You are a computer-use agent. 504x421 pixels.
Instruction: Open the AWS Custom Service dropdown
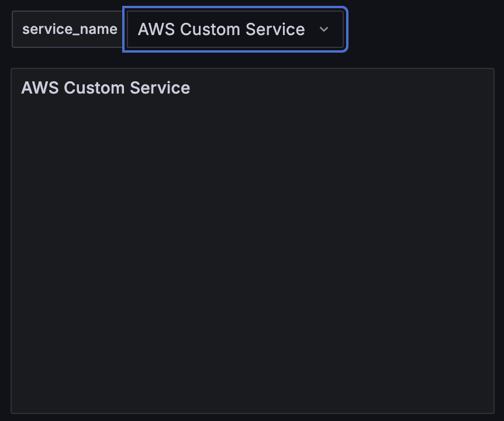[235, 29]
